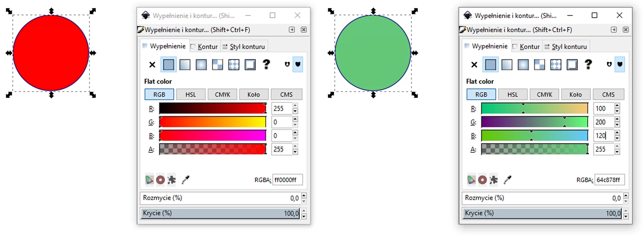The height and width of the screenshot is (238, 644).
Task: Switch to HSL mode in right dialog
Action: (x=513, y=95)
